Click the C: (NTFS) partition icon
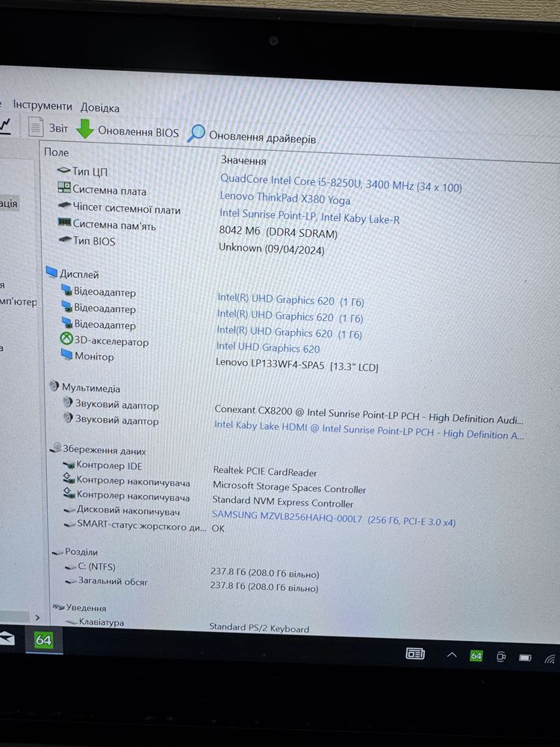 [71, 566]
